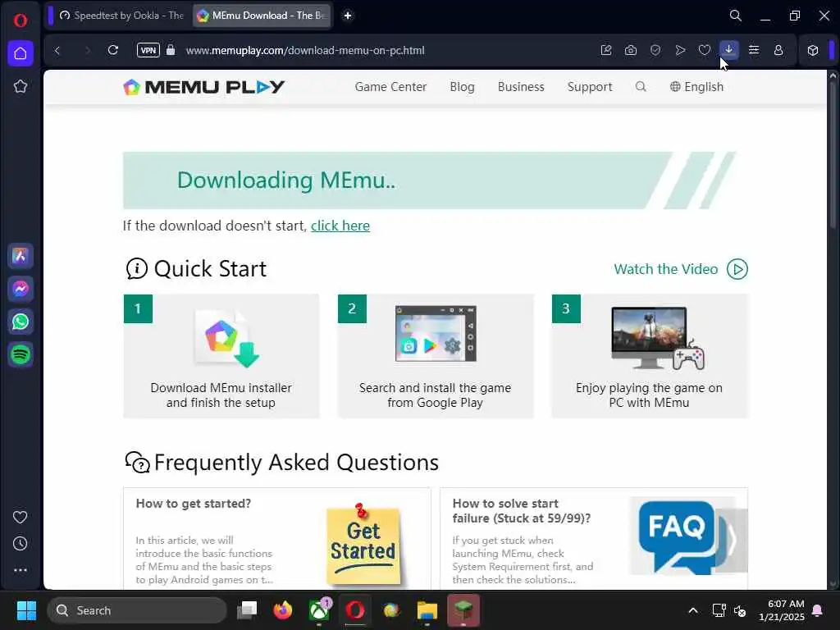Image resolution: width=840 pixels, height=630 pixels.
Task: Launch Firefox from the taskbar
Action: pyautogui.click(x=283, y=610)
